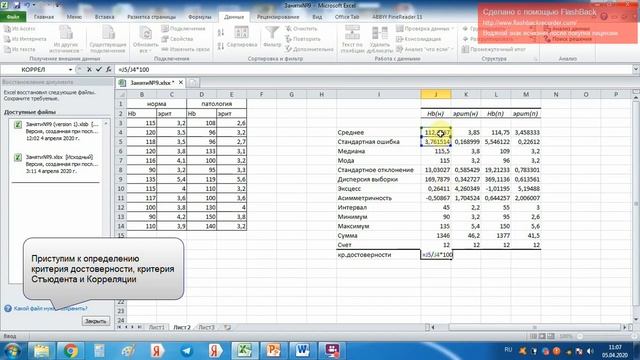Click the horizontal scrollbar thumb
This screenshot has width=640, height=360.
(x=534, y=327)
